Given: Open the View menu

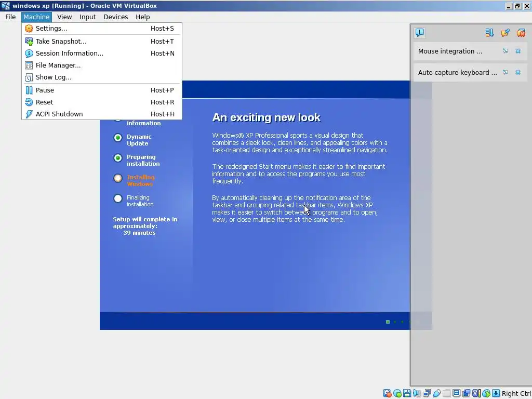Looking at the screenshot, I should (x=64, y=17).
